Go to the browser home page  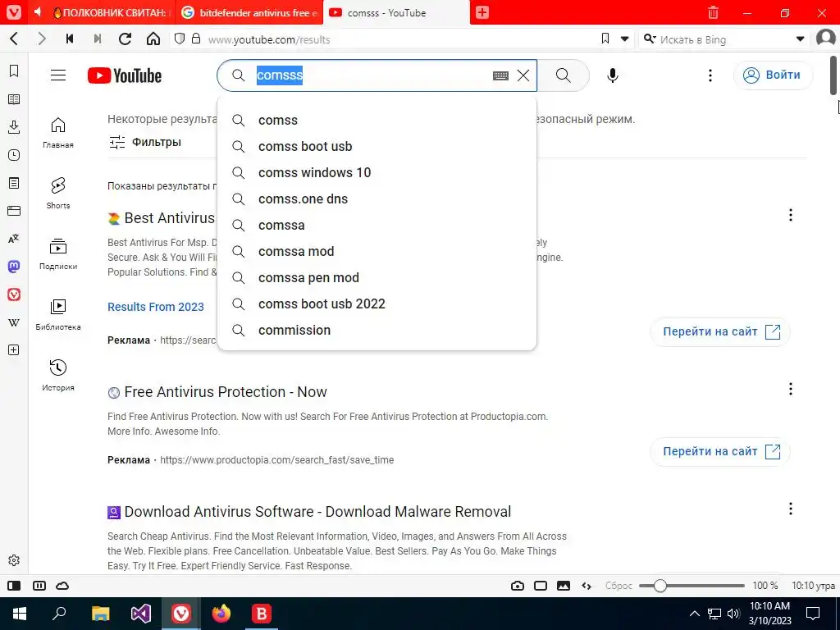[x=153, y=39]
